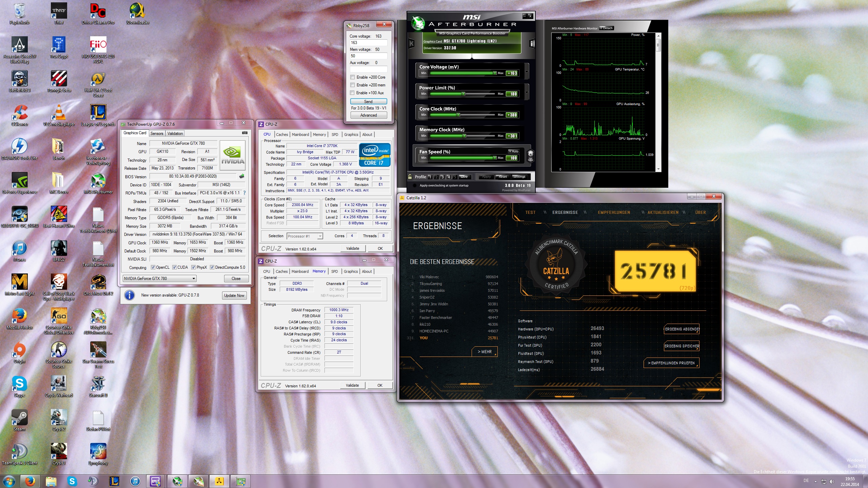The height and width of the screenshot is (488, 868).
Task: Click the Windows Start orb
Action: pos(9,481)
